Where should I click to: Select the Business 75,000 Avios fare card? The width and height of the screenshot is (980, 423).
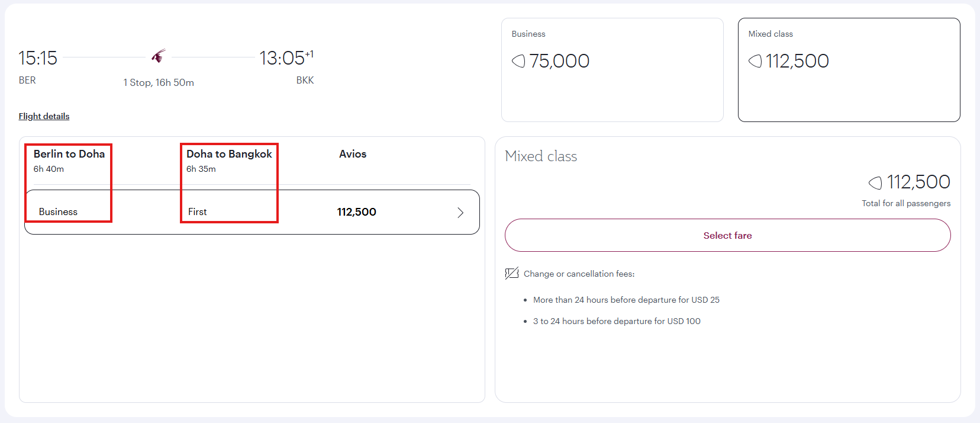click(612, 70)
